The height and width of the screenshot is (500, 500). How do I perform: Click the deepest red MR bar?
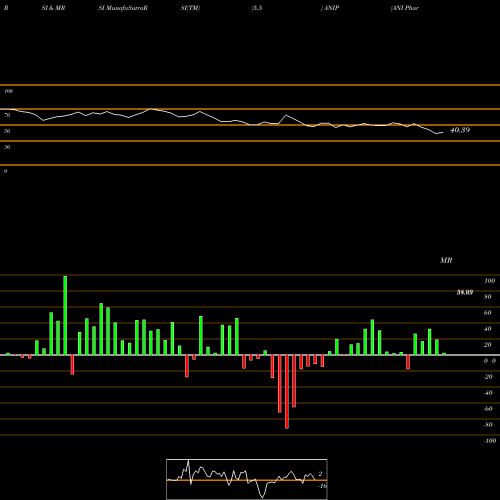pos(287,392)
